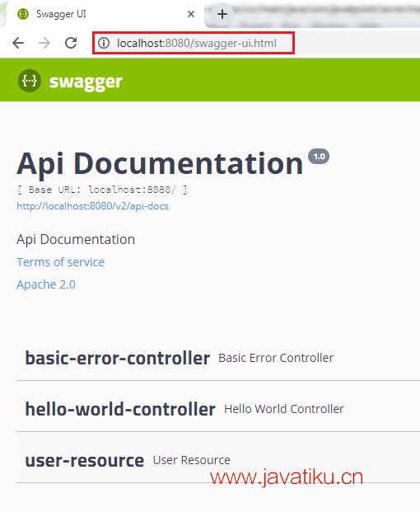Close the Swagger UI tab
The image size is (420, 512).
point(191,14)
